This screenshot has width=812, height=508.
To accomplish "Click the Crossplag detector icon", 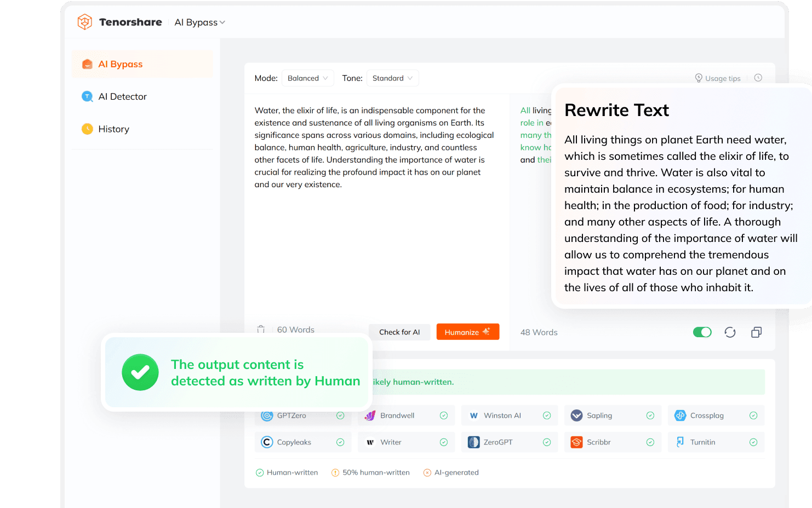I will click(x=681, y=415).
